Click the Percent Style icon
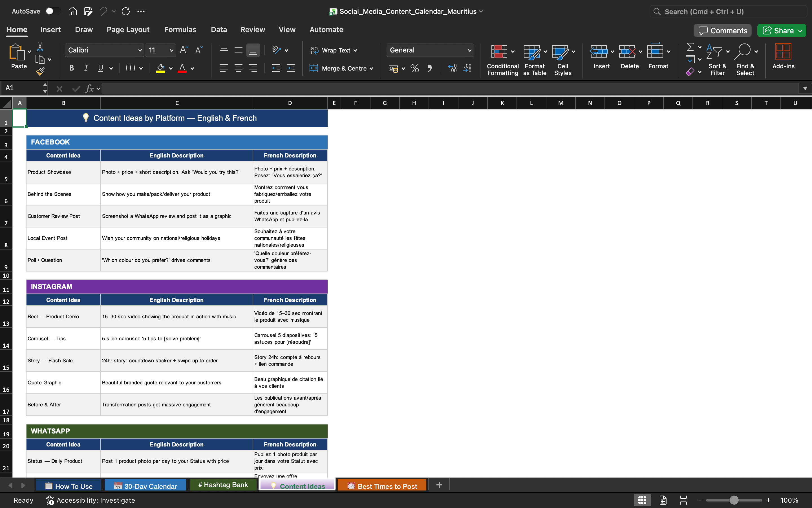 [x=415, y=68]
